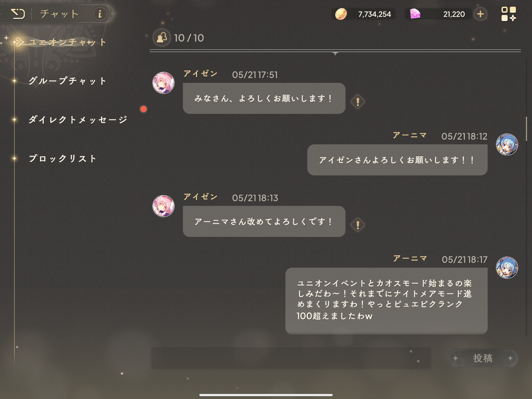Tap the back arrow icon
The height and width of the screenshot is (399, 532).
(18, 14)
